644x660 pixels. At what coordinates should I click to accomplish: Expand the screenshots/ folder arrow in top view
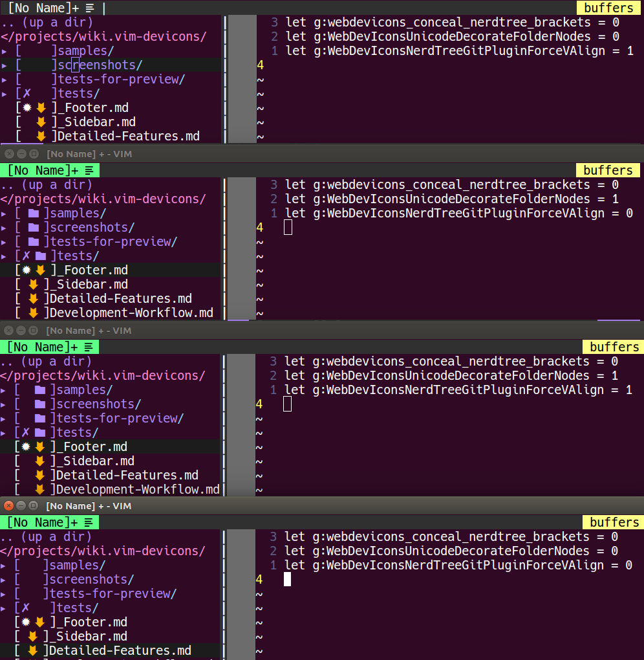pos(4,65)
